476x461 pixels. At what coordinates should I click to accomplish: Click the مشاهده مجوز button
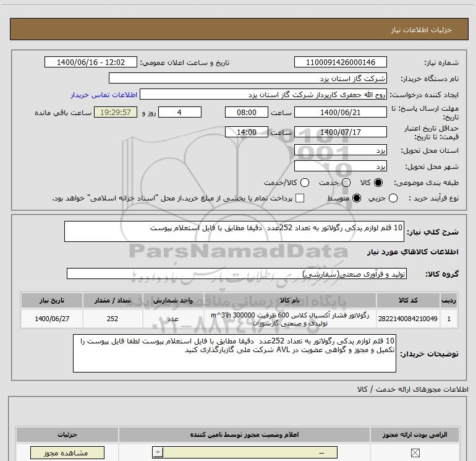[67, 453]
